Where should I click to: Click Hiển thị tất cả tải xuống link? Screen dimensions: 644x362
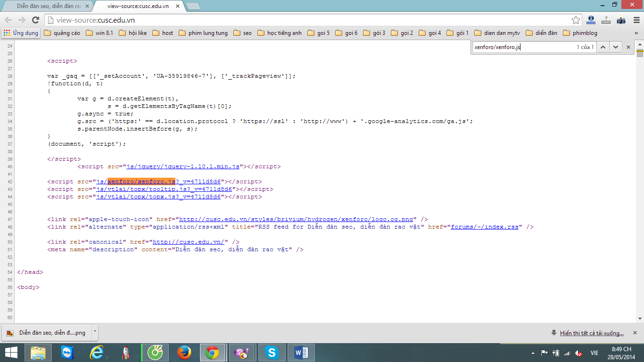click(592, 333)
